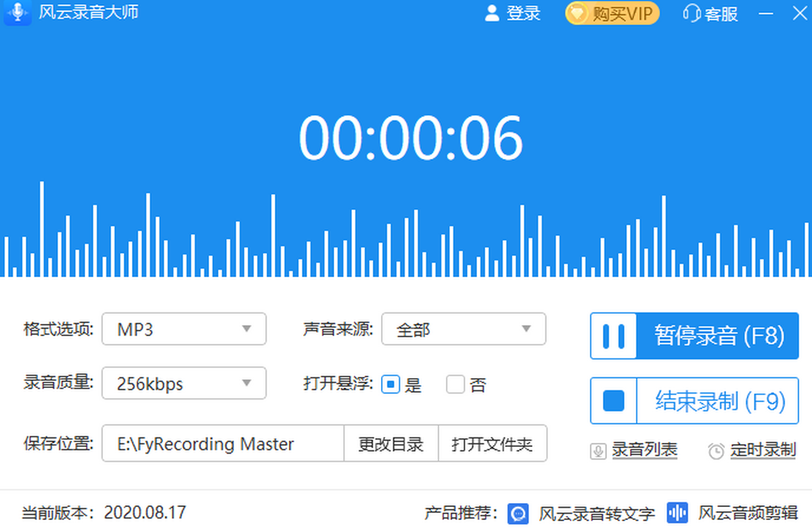The width and height of the screenshot is (812, 528).
Task: Click the save path input field
Action: [223, 444]
